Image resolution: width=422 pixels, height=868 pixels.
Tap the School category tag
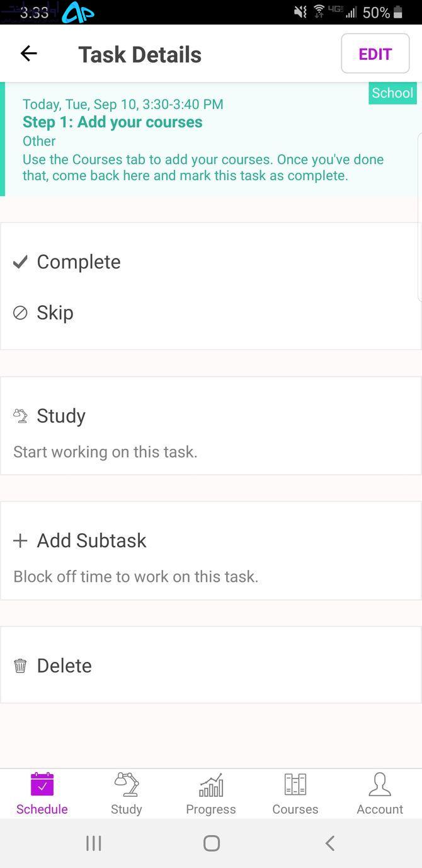(x=392, y=93)
